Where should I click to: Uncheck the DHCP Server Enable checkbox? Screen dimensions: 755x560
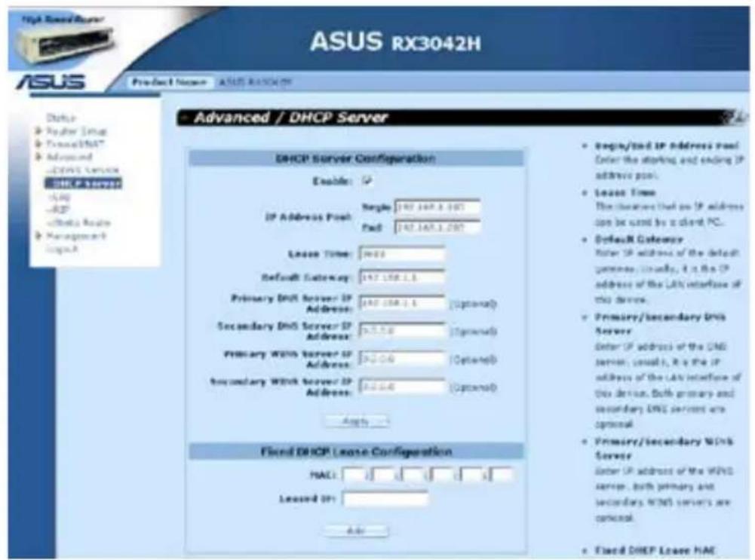click(x=367, y=181)
